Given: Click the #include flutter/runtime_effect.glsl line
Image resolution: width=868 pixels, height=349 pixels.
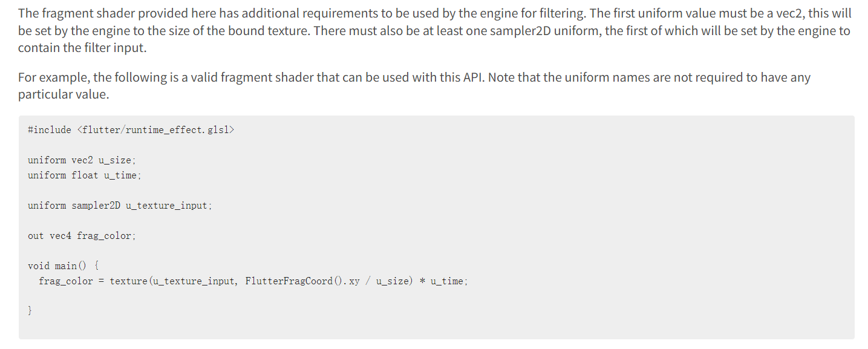Looking at the screenshot, I should tap(131, 129).
